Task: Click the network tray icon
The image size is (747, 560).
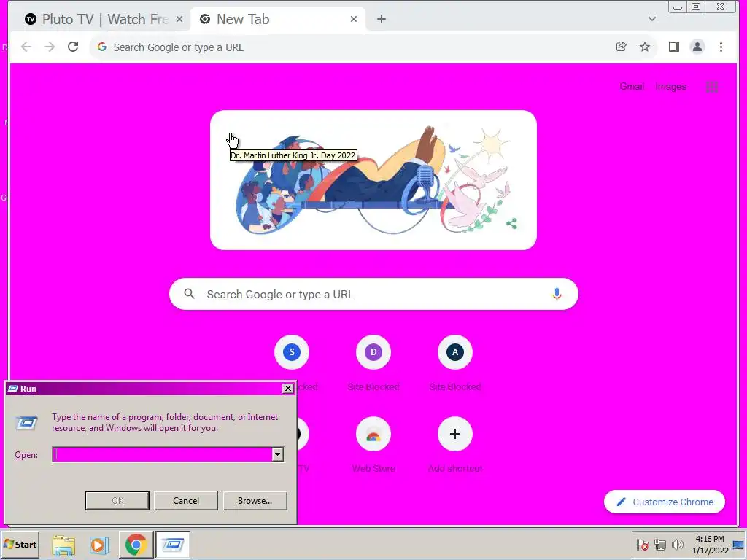Action: pyautogui.click(x=659, y=544)
